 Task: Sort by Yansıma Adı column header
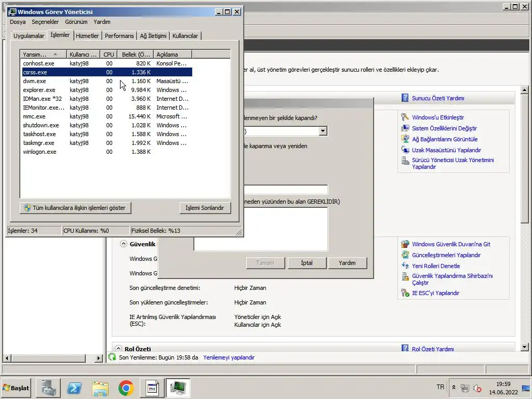[x=44, y=54]
